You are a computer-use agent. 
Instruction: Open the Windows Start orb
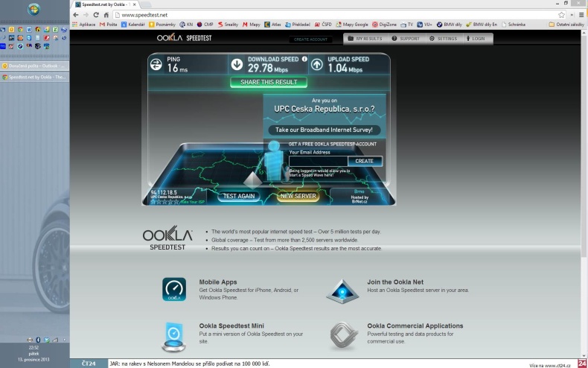click(x=34, y=10)
